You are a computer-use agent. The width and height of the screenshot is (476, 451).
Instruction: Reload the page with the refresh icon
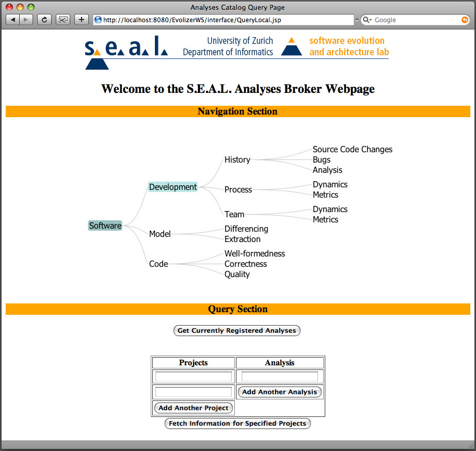tap(44, 20)
